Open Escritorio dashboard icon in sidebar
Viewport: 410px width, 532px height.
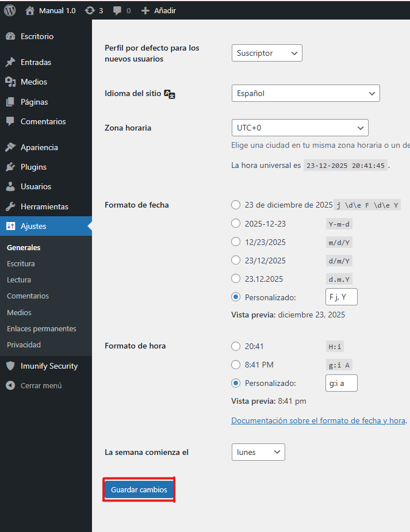click(10, 36)
